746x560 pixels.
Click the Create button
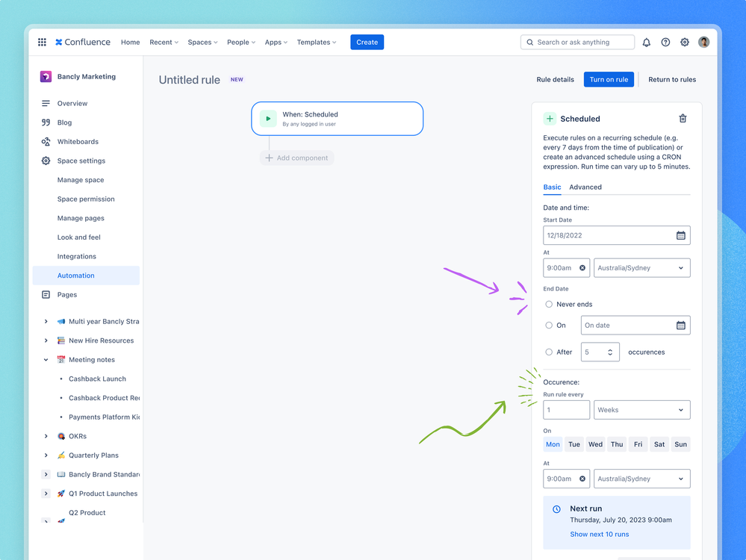coord(367,43)
